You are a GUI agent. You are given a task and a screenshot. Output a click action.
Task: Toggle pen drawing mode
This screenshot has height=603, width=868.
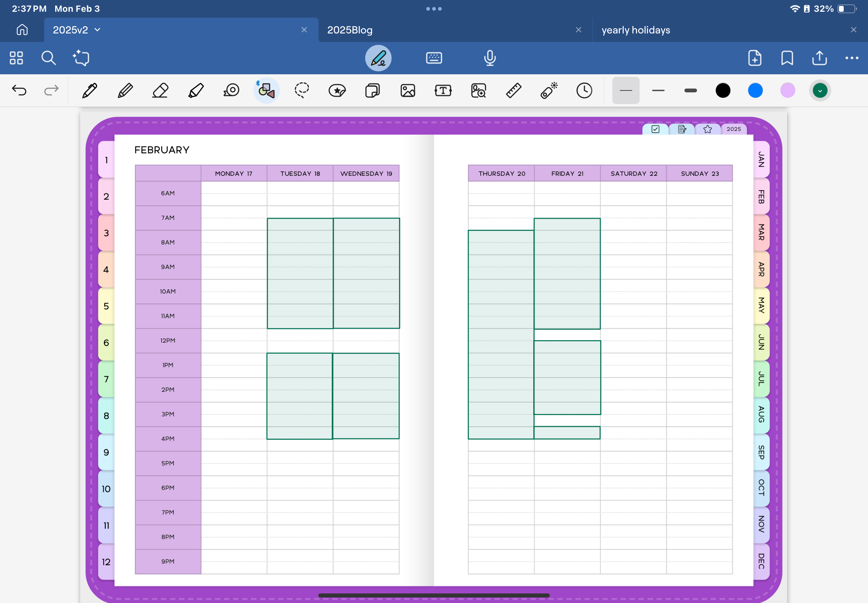pos(378,58)
